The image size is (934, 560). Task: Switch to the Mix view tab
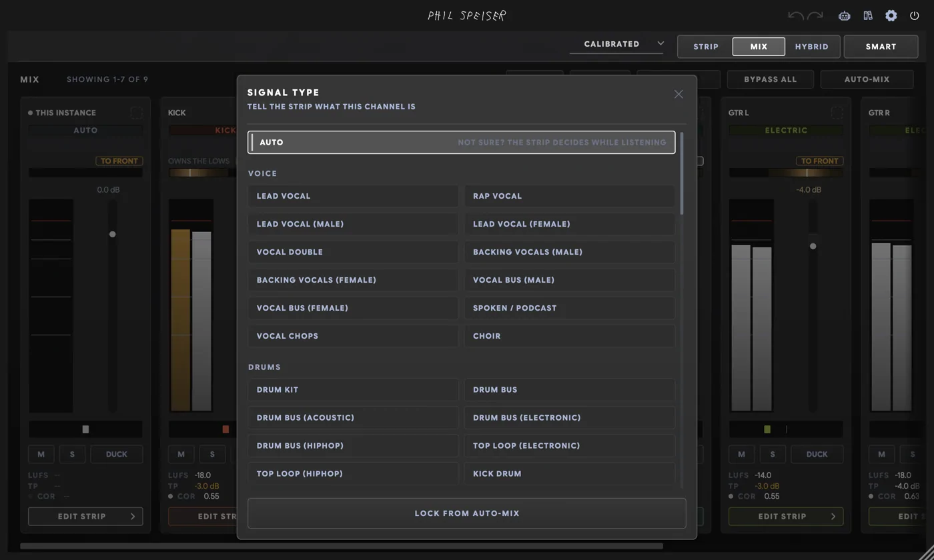(x=759, y=47)
